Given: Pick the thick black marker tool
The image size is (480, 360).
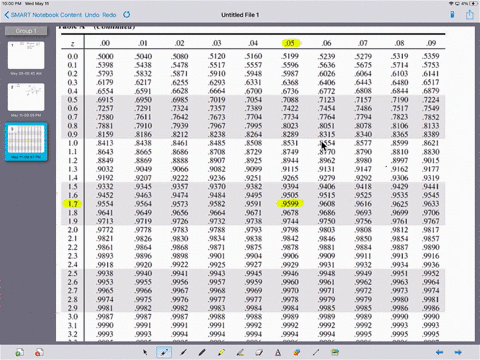Looking at the screenshot, I should (202, 352).
